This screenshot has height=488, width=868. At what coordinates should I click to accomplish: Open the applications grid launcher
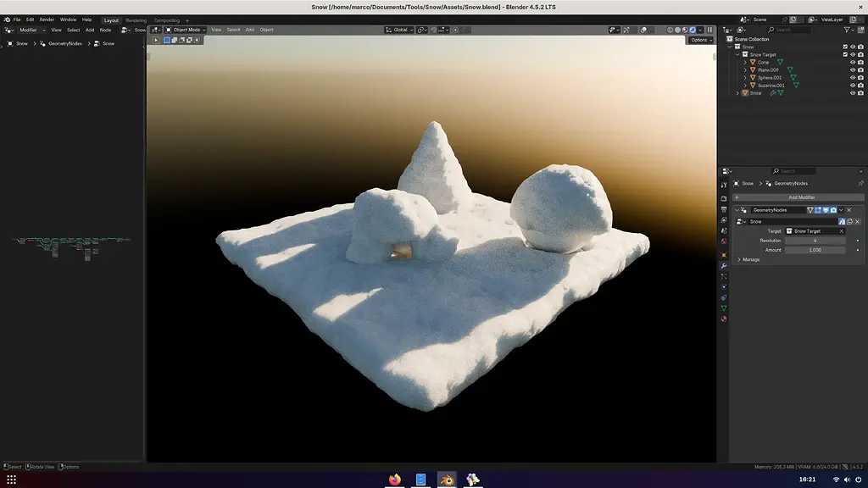point(11,480)
